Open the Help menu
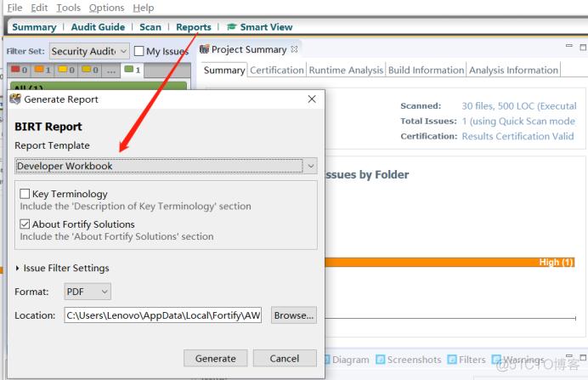Image resolution: width=588 pixels, height=380 pixels. tap(144, 8)
